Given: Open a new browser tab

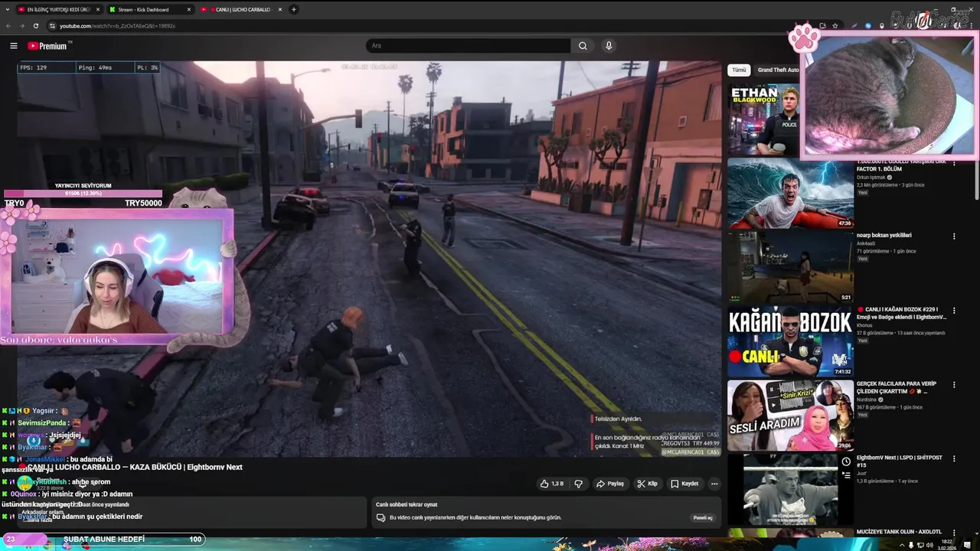Looking at the screenshot, I should (x=294, y=10).
